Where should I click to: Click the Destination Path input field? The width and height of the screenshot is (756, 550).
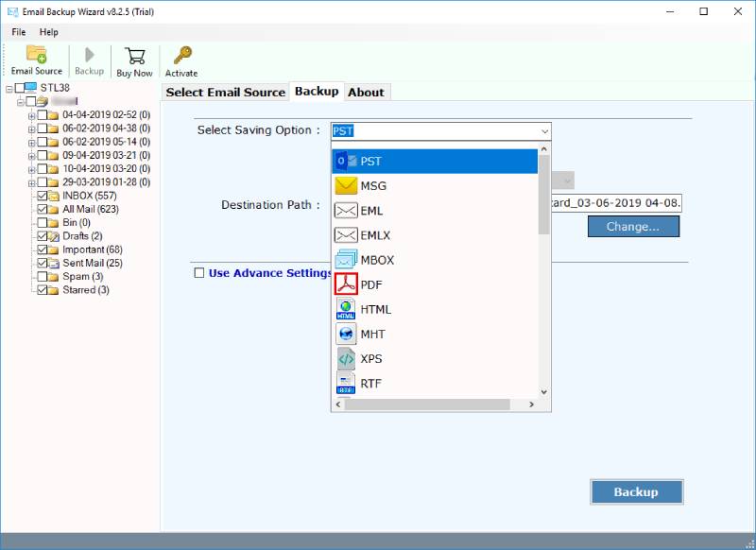[617, 203]
